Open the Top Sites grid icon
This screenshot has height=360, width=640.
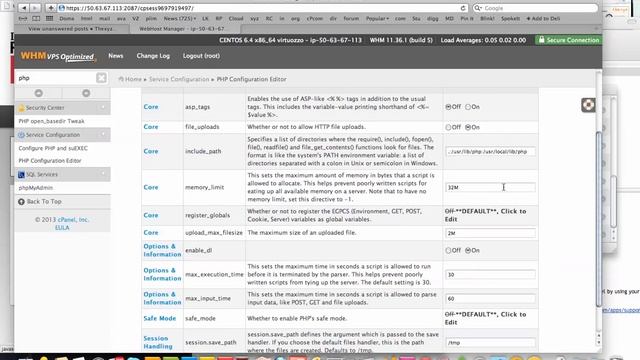(49, 18)
